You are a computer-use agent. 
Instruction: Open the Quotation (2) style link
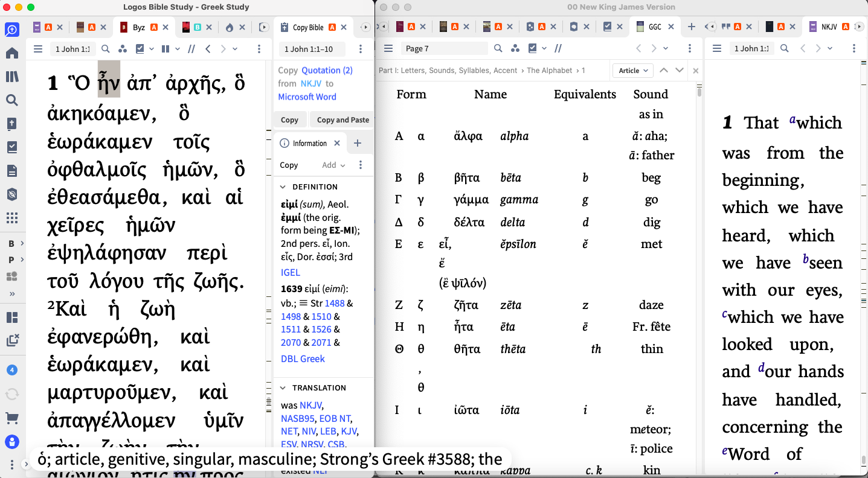(327, 70)
